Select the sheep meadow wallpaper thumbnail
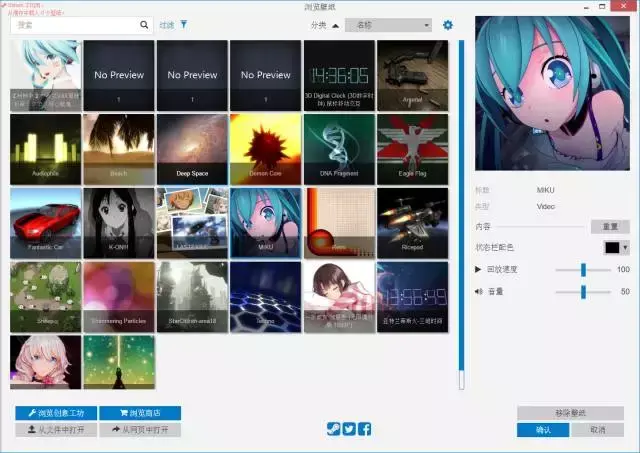The image size is (640, 453). coord(46,297)
